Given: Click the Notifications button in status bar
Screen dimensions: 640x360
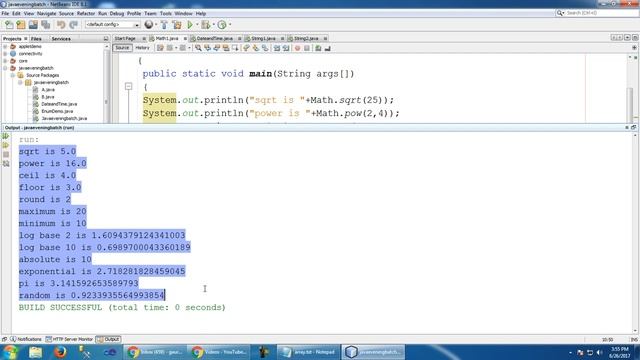Looking at the screenshot, I should tap(26, 339).
